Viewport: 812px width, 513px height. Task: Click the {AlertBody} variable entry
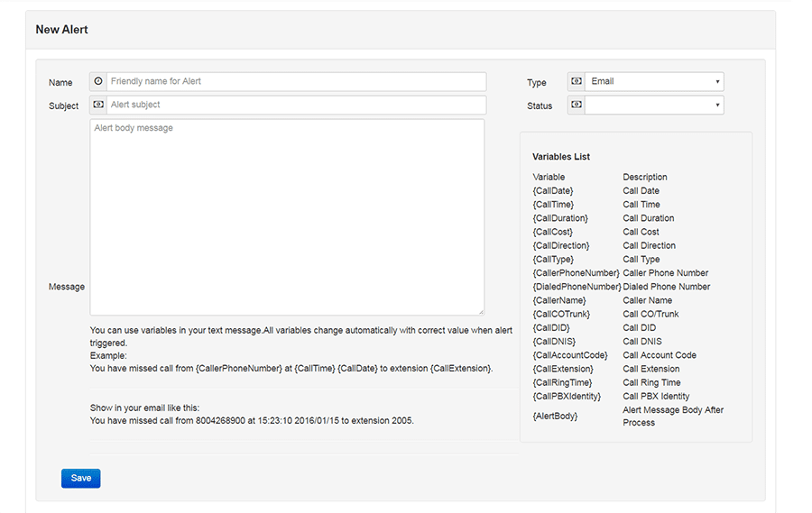click(x=555, y=416)
